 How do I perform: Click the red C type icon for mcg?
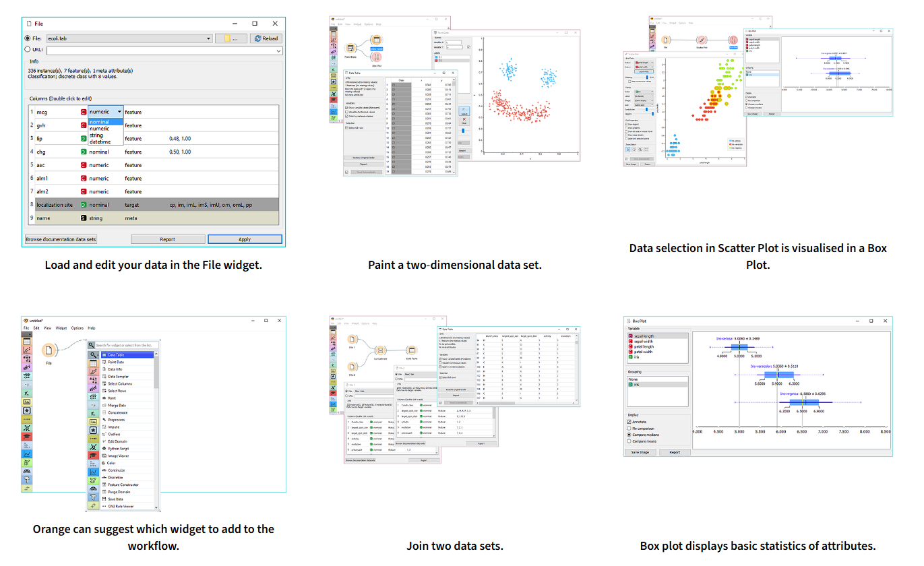(84, 112)
